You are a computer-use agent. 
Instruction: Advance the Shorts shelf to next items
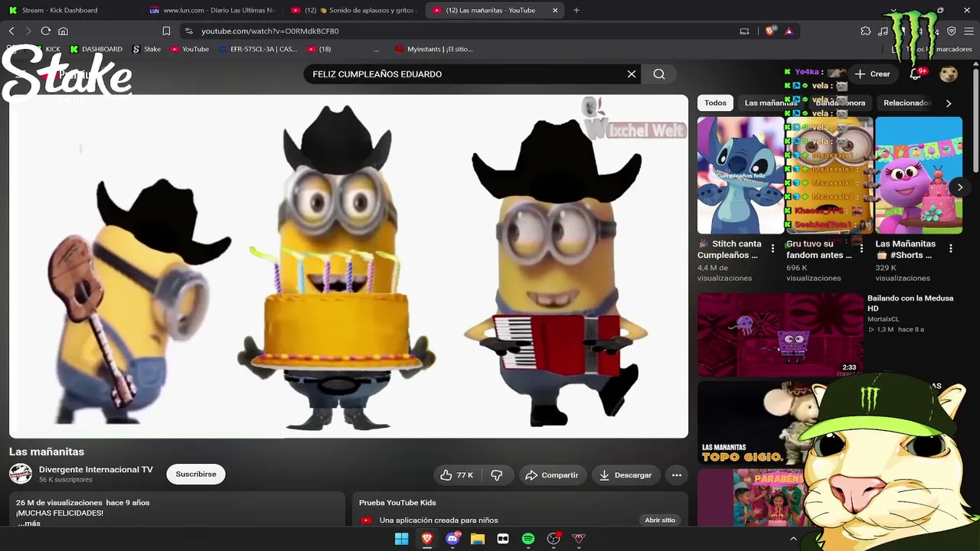959,187
